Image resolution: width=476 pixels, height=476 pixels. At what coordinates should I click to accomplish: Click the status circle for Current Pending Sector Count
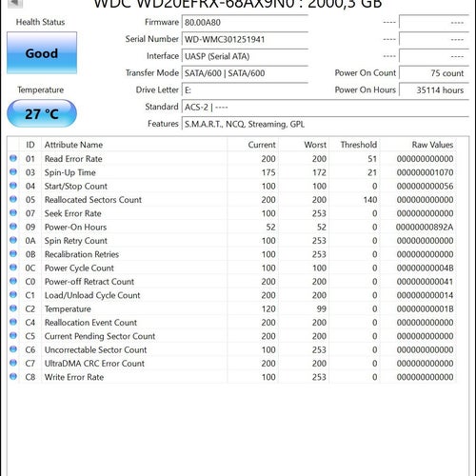(13, 335)
